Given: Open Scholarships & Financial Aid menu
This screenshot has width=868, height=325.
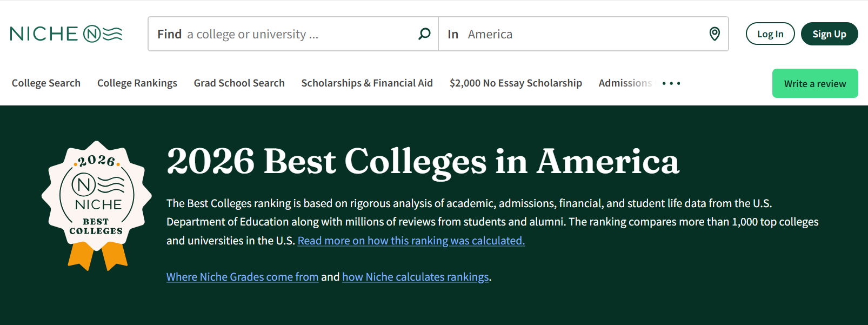Looking at the screenshot, I should [x=367, y=83].
